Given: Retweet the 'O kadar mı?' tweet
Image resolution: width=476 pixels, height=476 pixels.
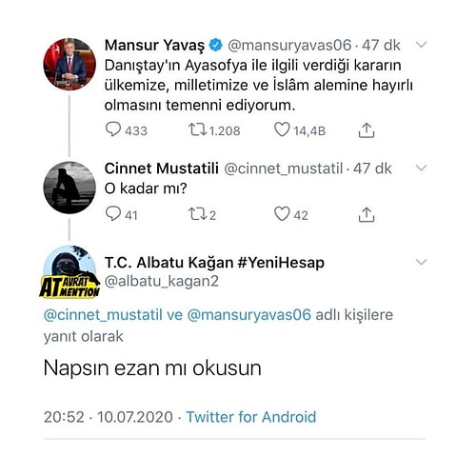Looking at the screenshot, I should (x=197, y=214).
